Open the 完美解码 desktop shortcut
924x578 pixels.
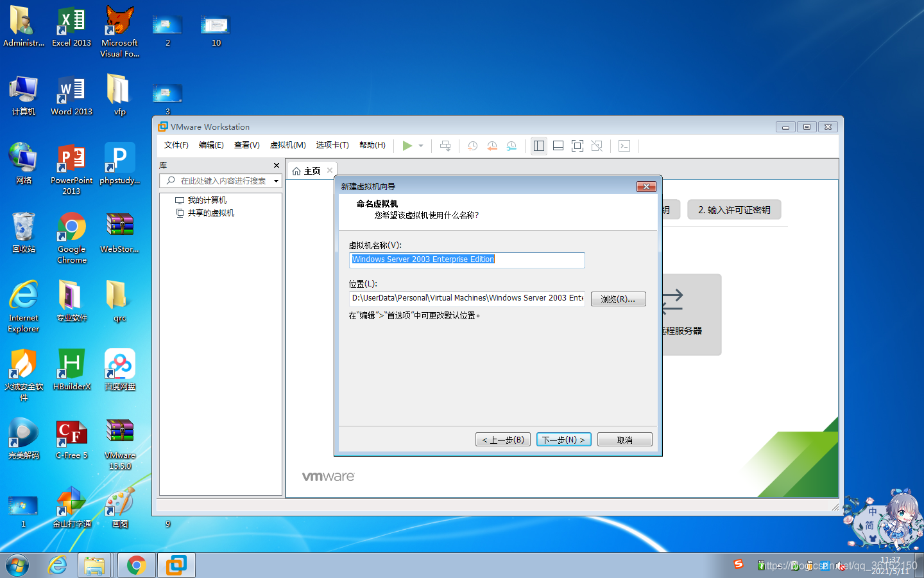(x=24, y=439)
